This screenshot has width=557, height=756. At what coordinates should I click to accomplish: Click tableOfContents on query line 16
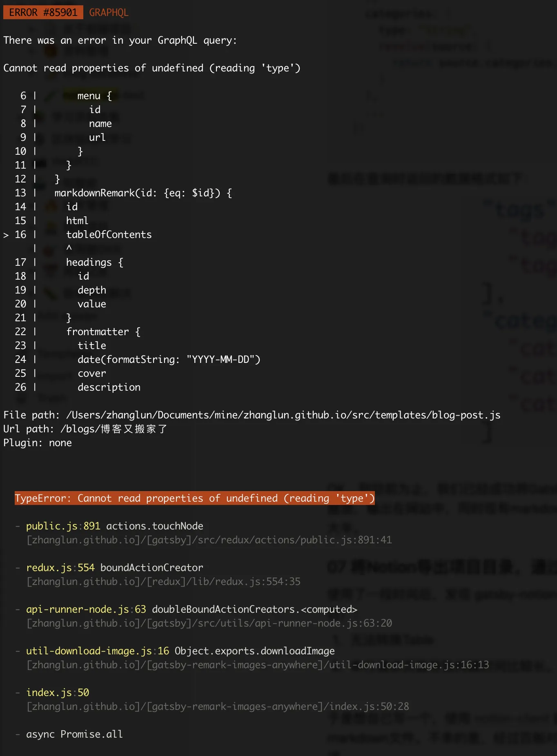(109, 235)
